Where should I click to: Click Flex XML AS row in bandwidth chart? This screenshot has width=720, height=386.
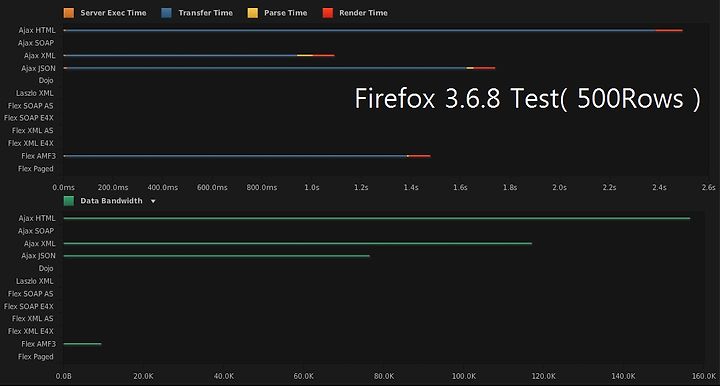[33, 319]
